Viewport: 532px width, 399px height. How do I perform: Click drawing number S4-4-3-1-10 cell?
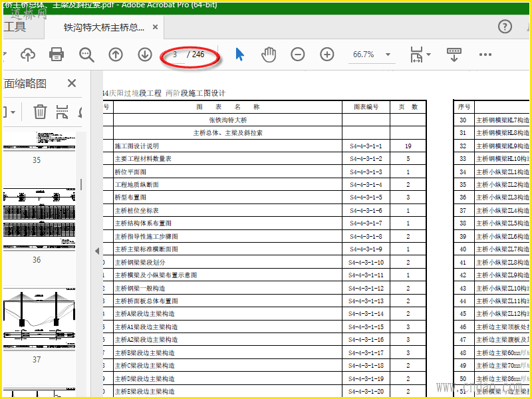coord(366,262)
